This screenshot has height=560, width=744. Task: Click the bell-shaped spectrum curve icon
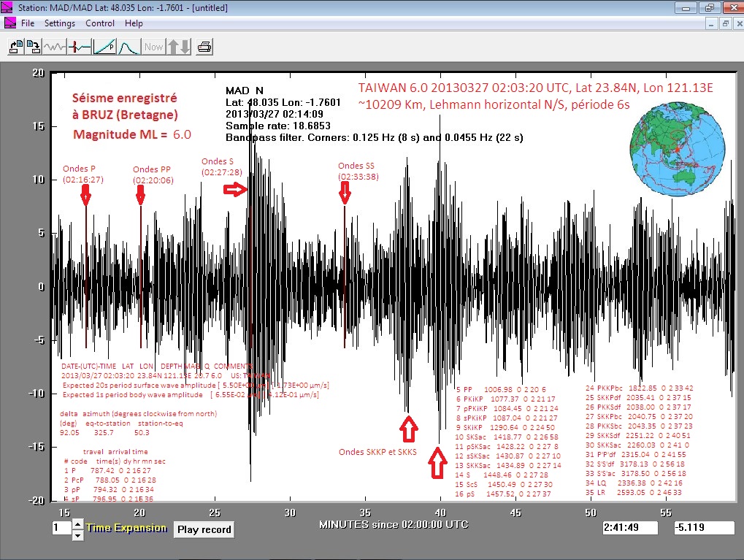[x=129, y=47]
